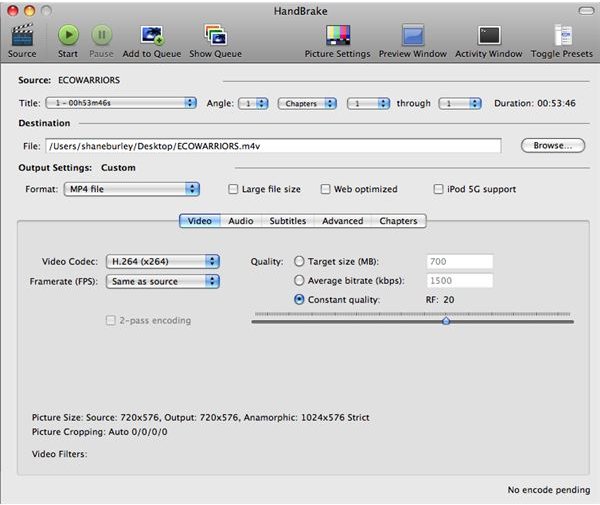Tick the iPod 5G support checkbox
This screenshot has width=600, height=505.
point(438,189)
